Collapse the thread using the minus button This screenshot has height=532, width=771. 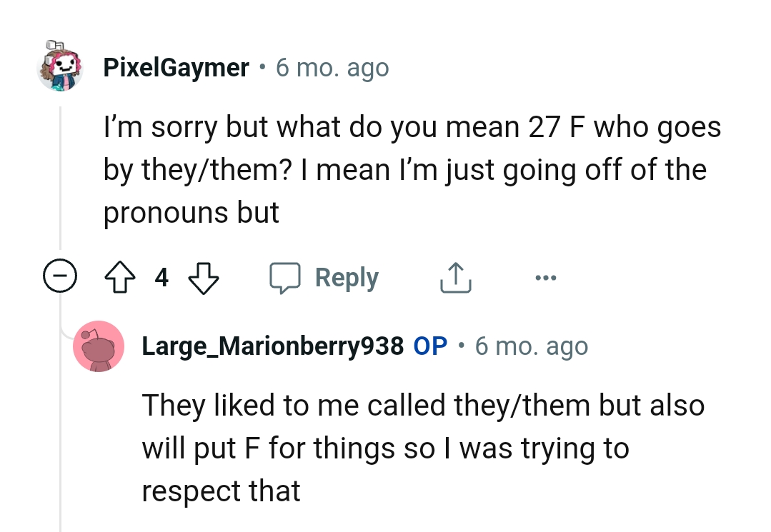(61, 277)
